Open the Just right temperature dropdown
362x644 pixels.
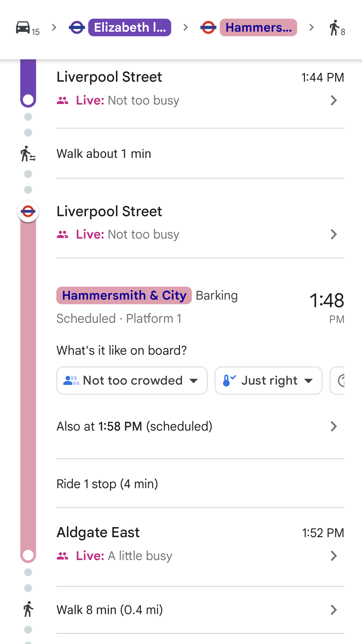point(268,381)
